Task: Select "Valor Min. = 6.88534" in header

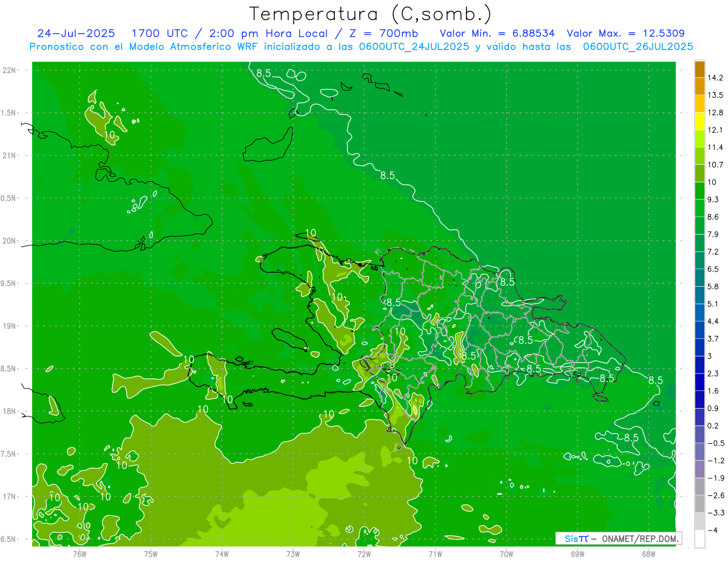Action: pyautogui.click(x=497, y=33)
